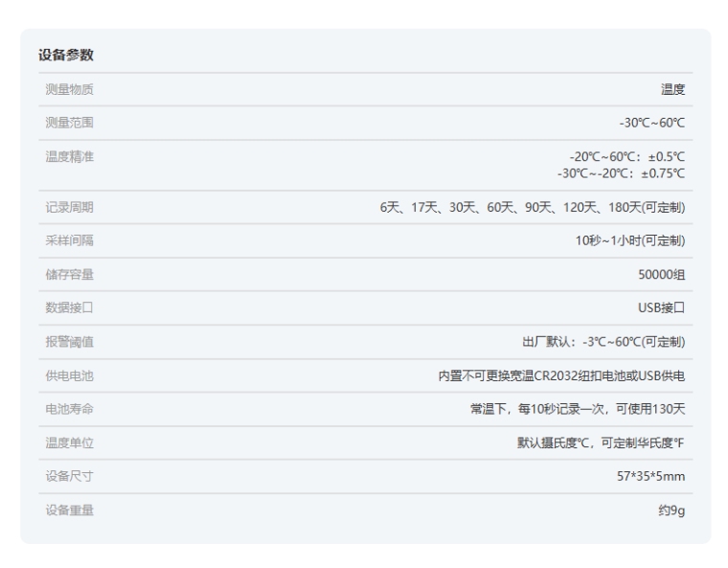This screenshot has height=568, width=728.
Task: Select the 6天、17天、30天 record period value
Action: tap(533, 207)
